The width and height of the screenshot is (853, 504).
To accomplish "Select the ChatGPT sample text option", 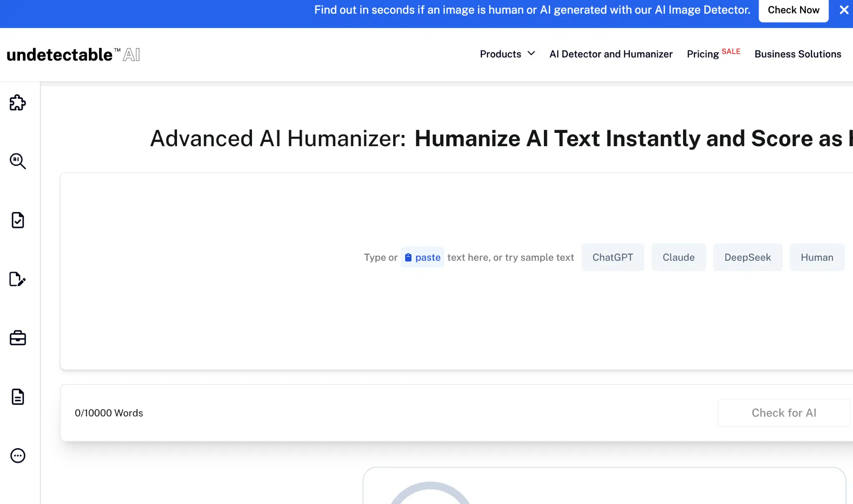I will [613, 257].
